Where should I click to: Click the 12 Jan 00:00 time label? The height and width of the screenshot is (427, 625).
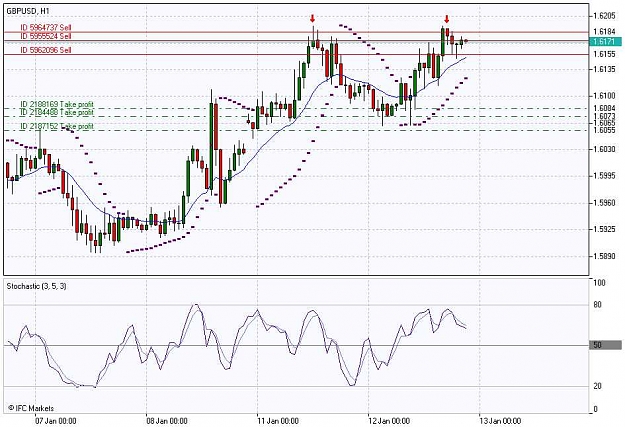[x=389, y=421]
